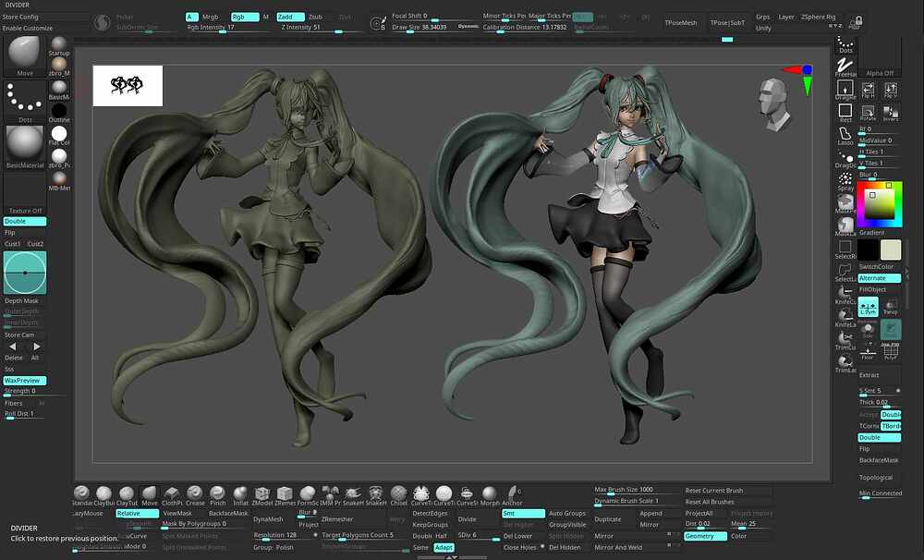Switch to Zsub mode
The width and height of the screenshot is (924, 560).
click(315, 17)
